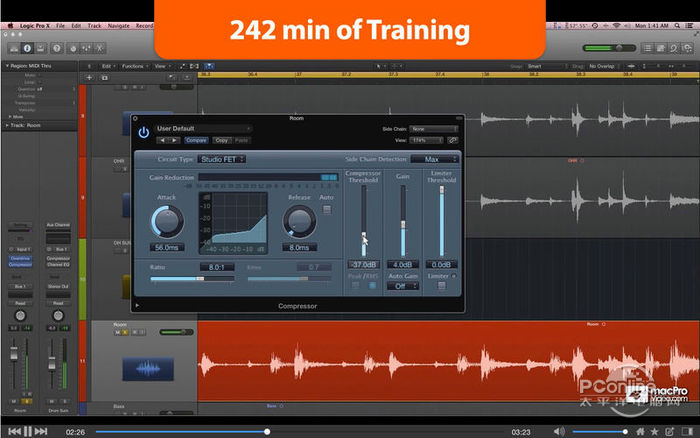Open the Functions menu in tracks area
This screenshot has width=700, height=438.
click(135, 66)
